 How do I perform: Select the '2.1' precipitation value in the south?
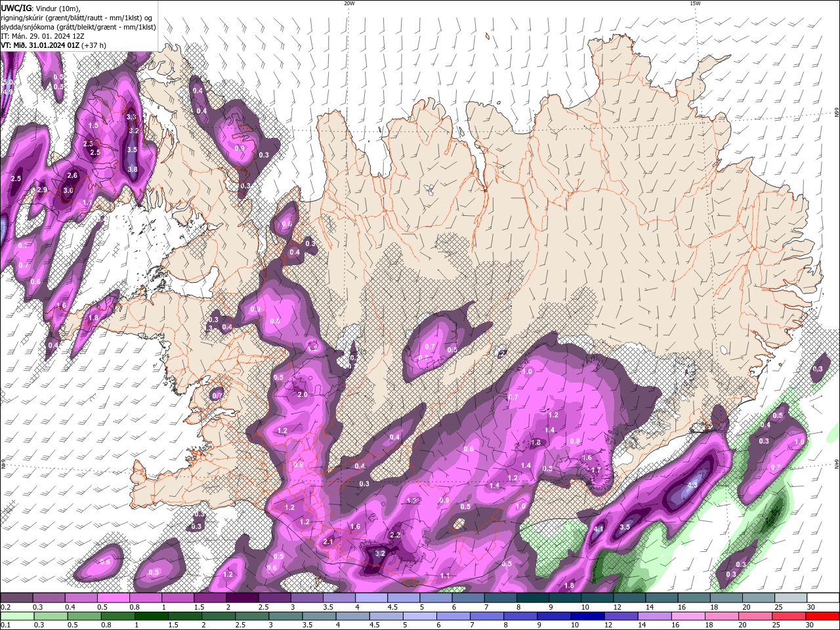(x=329, y=541)
